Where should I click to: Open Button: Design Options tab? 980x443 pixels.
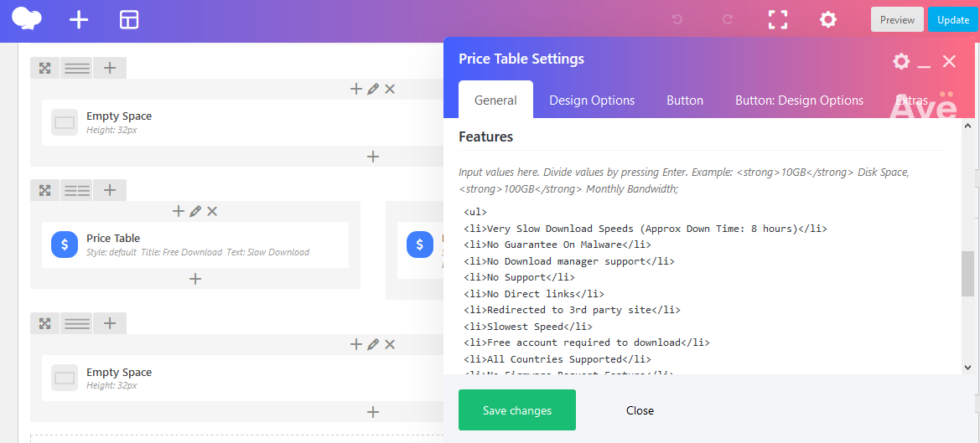[800, 100]
